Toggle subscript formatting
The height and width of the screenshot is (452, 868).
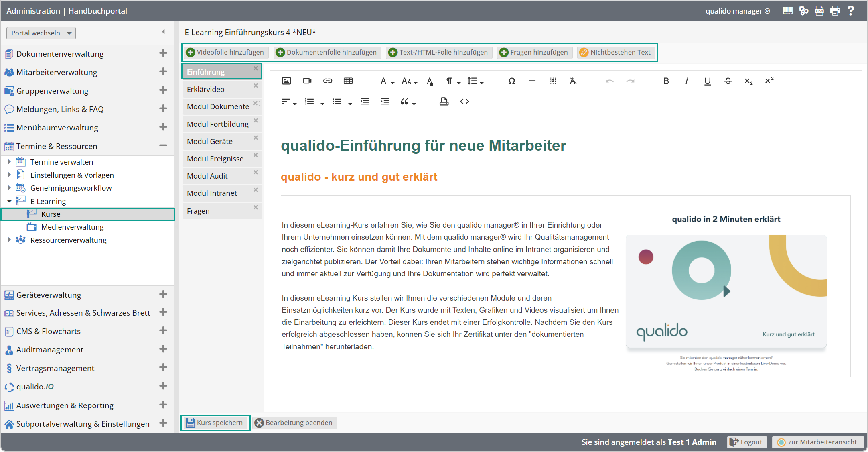pos(748,81)
